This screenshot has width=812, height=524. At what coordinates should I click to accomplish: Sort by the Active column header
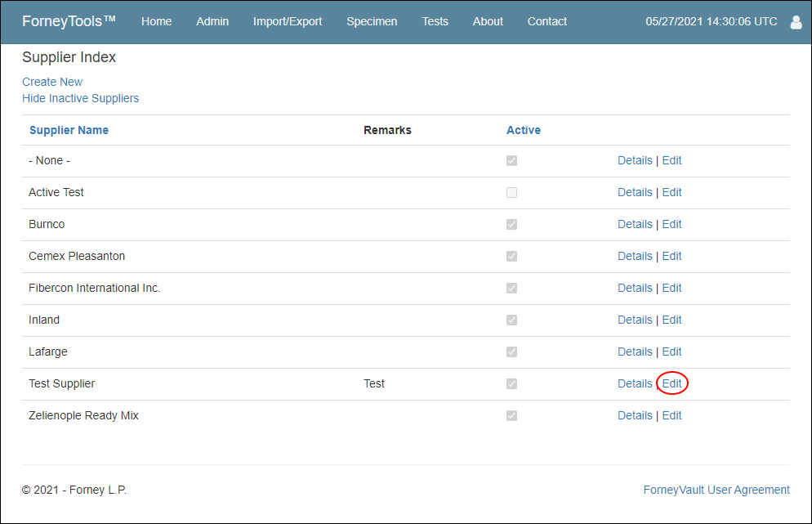click(x=524, y=130)
